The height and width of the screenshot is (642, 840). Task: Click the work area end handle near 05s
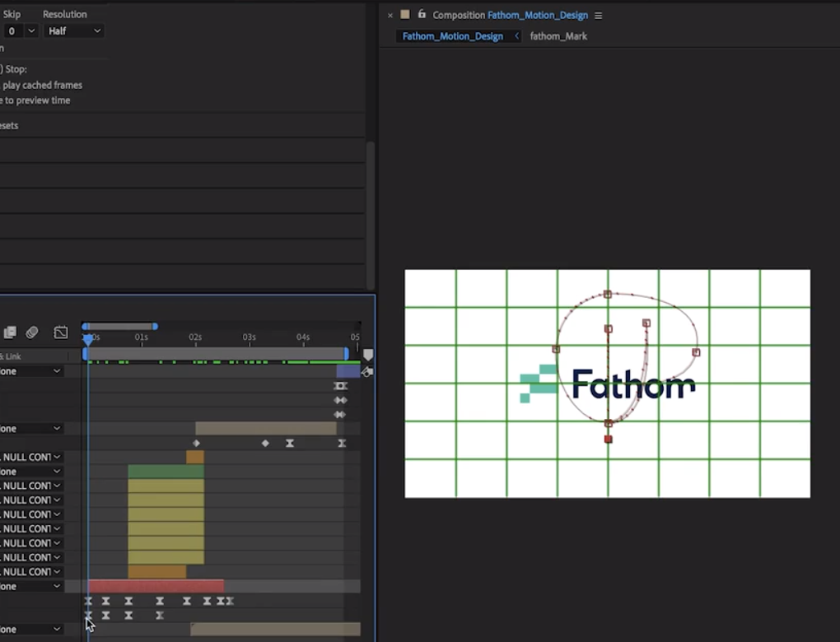coord(347,354)
